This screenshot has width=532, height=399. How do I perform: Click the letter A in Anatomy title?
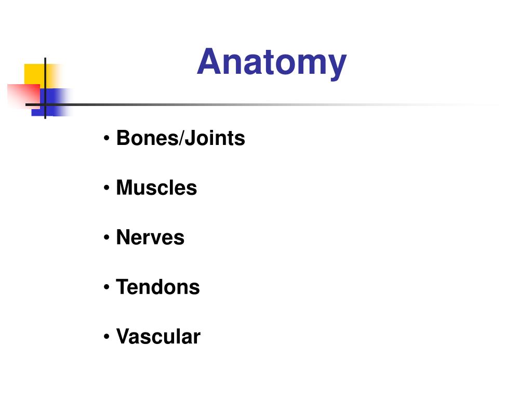pyautogui.click(x=210, y=61)
